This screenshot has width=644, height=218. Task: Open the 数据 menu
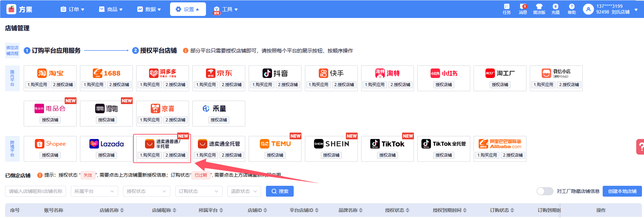(x=149, y=9)
